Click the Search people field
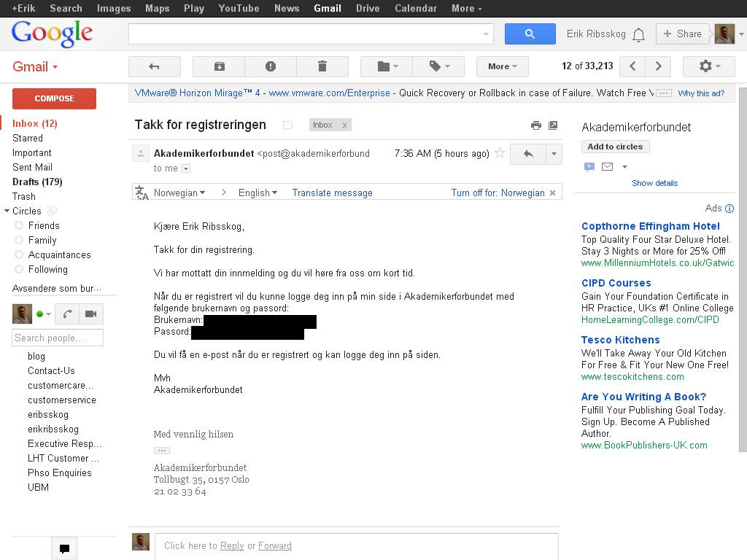The width and height of the screenshot is (747, 560). pyautogui.click(x=57, y=338)
